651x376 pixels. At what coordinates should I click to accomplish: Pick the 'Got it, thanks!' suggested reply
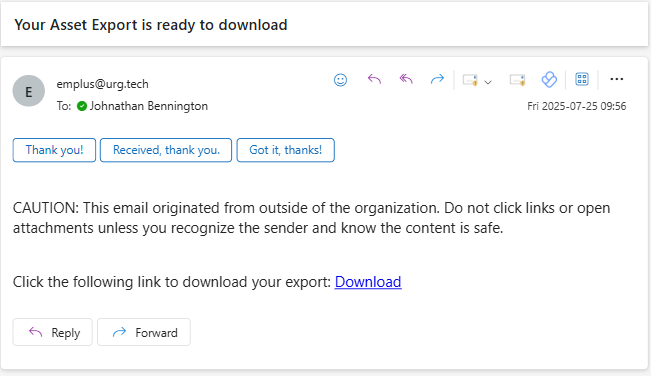(x=286, y=150)
